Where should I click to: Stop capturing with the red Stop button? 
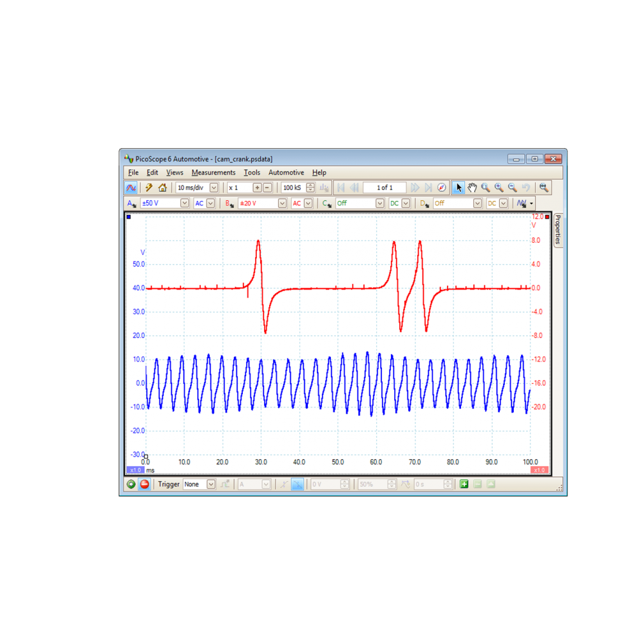(144, 484)
